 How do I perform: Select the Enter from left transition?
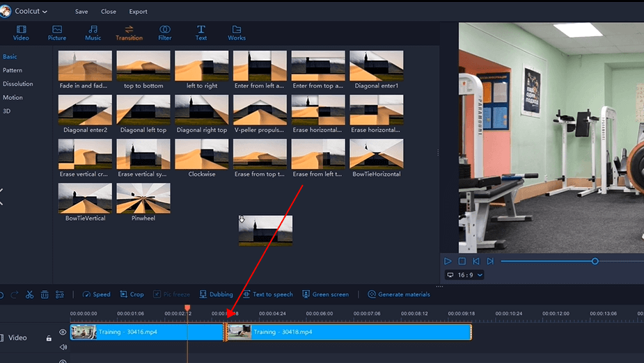coord(260,70)
